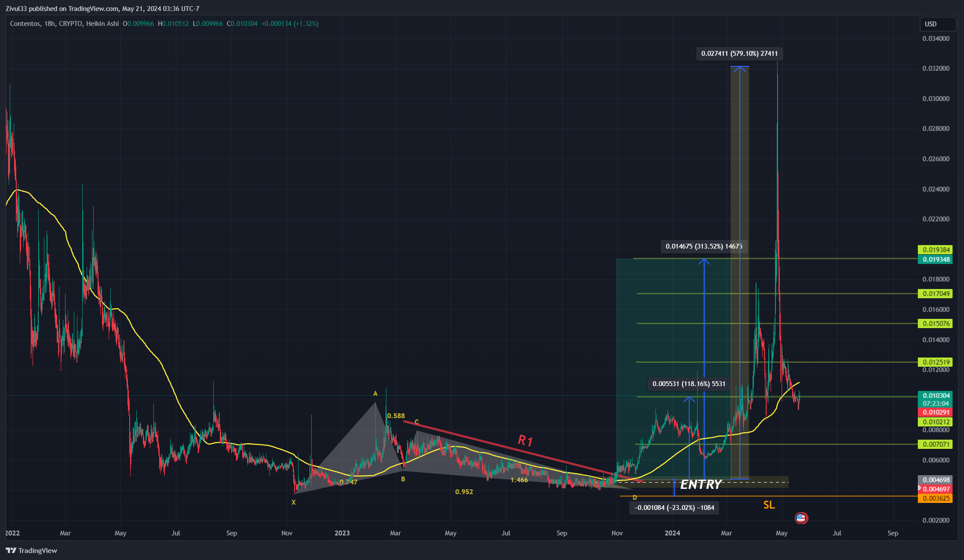Click the orange 0.003625 stop loss tag
The height and width of the screenshot is (560, 964).
point(935,499)
